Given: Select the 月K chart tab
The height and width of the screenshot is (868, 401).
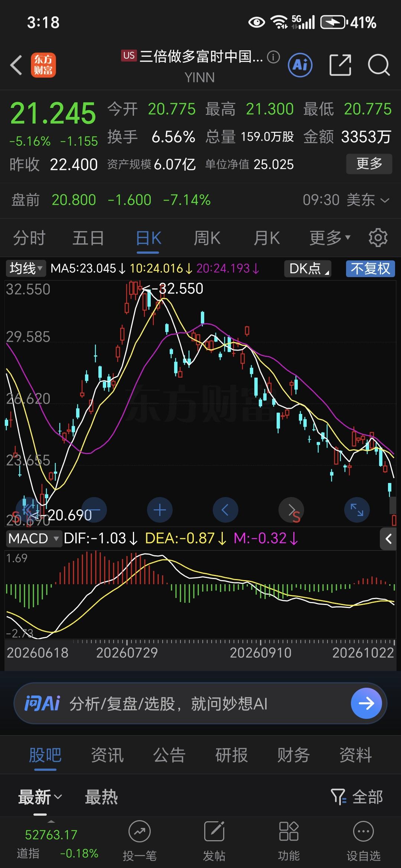Looking at the screenshot, I should pos(267,238).
